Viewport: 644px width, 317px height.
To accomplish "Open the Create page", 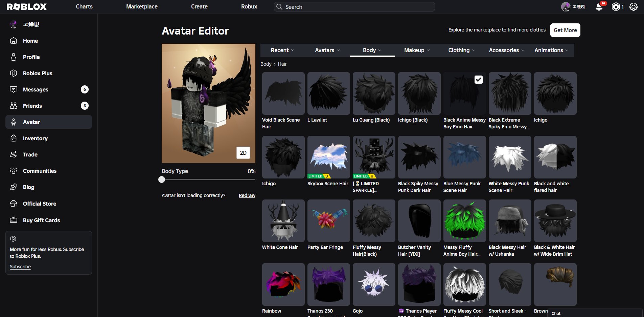I will pyautogui.click(x=199, y=7).
